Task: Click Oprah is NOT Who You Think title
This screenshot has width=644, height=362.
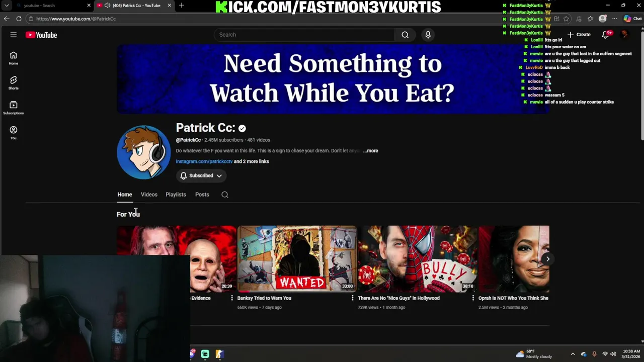Action: pos(513,298)
